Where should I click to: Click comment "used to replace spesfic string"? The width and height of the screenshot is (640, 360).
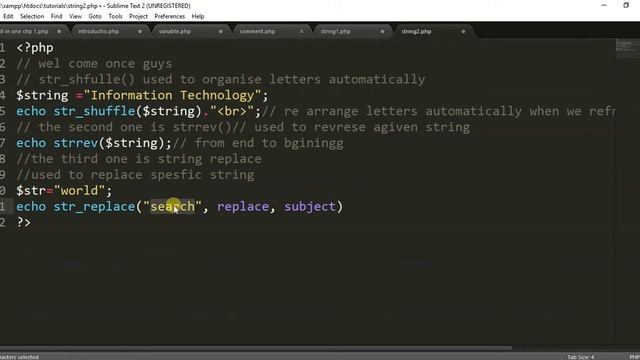(136, 175)
